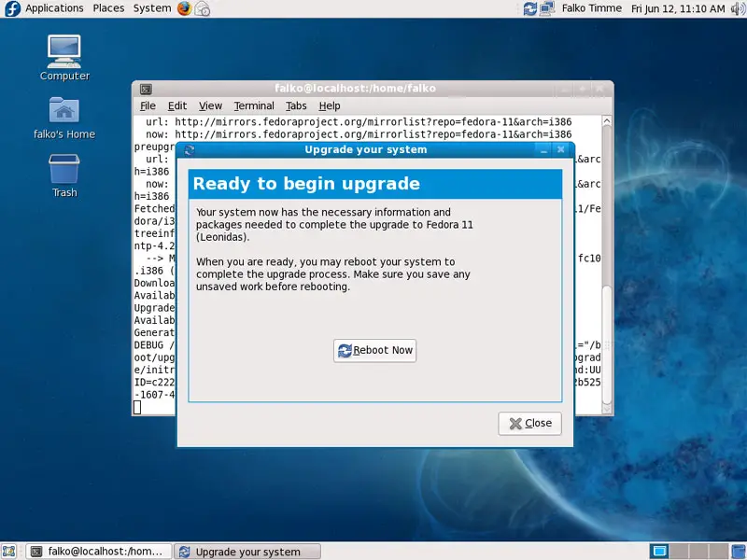Open the Places menu
The width and height of the screenshot is (747, 560).
click(x=108, y=8)
